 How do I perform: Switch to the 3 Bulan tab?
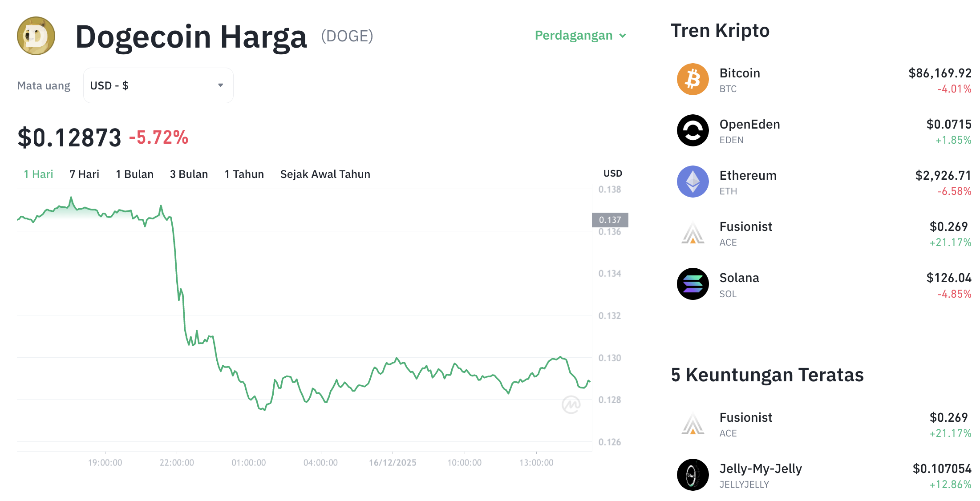189,174
